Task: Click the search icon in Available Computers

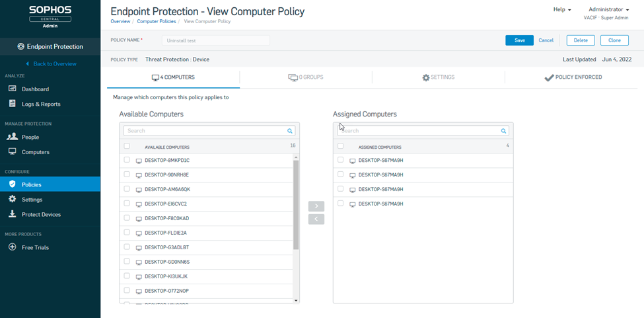Action: click(x=290, y=131)
